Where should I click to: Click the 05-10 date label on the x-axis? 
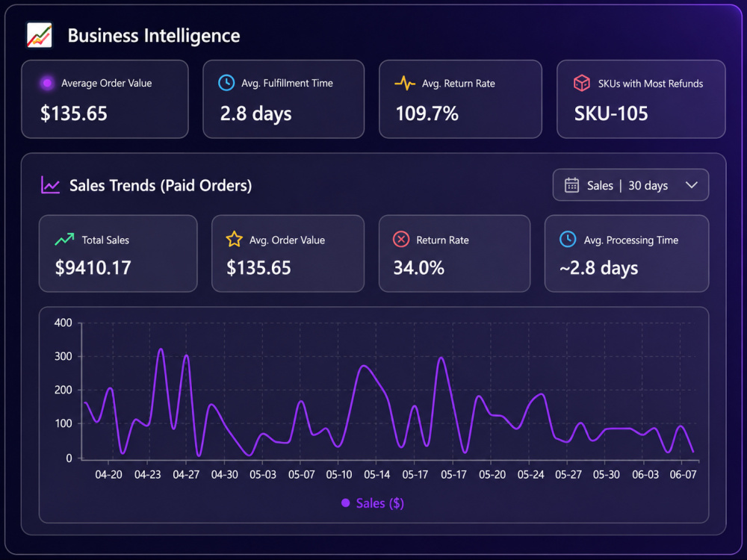(339, 475)
